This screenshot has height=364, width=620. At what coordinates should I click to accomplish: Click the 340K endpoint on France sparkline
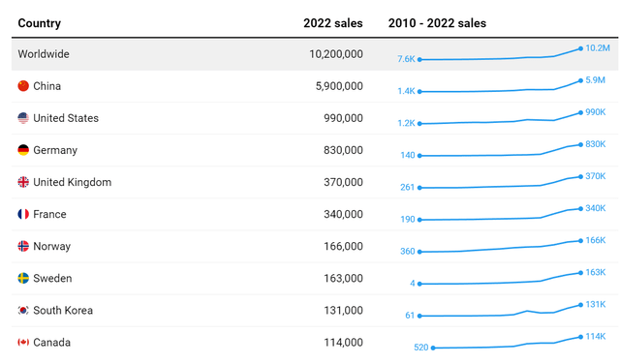580,209
